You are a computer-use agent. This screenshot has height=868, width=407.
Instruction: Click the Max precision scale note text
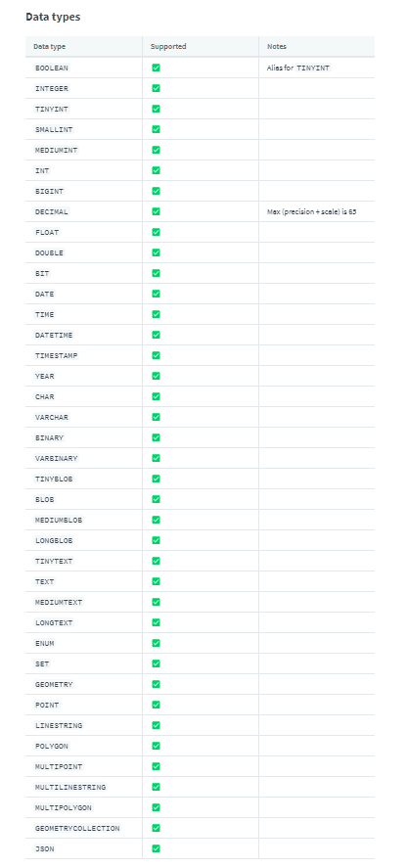(311, 211)
